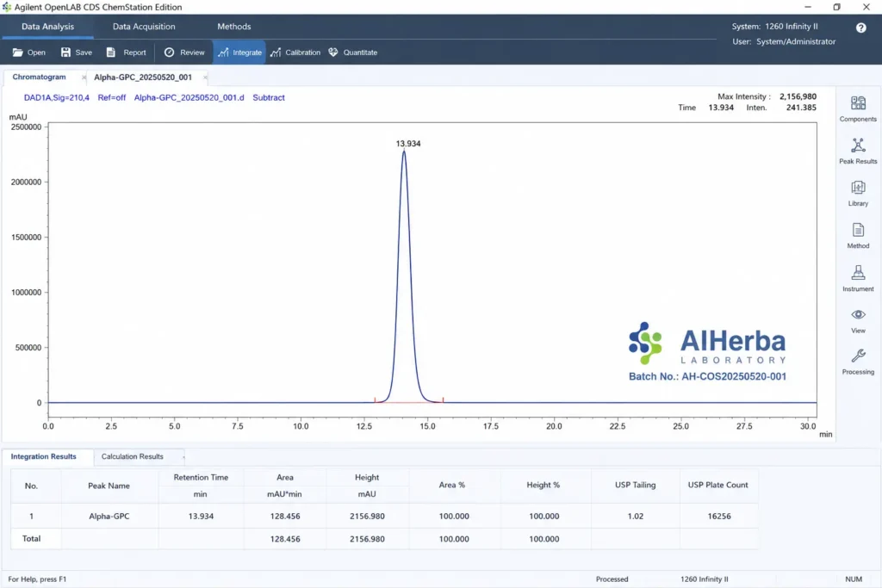Image resolution: width=882 pixels, height=588 pixels.
Task: Activate the Integrate tool
Action: point(239,53)
